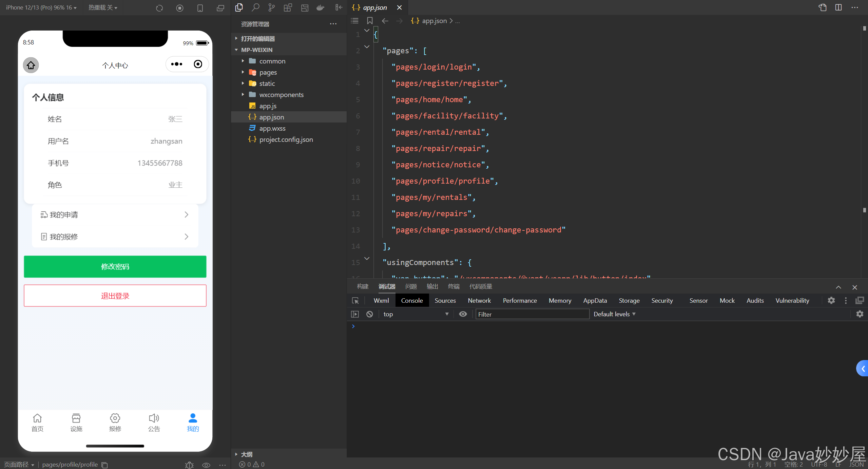868x469 pixels.
Task: Click the Docker whale icon in the toolbar
Action: 321,7
